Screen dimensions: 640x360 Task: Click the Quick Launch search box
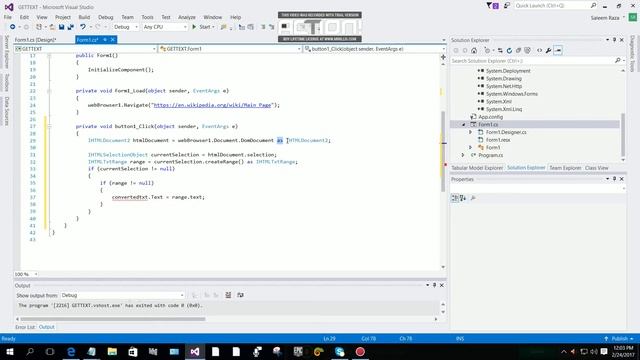[555, 6]
